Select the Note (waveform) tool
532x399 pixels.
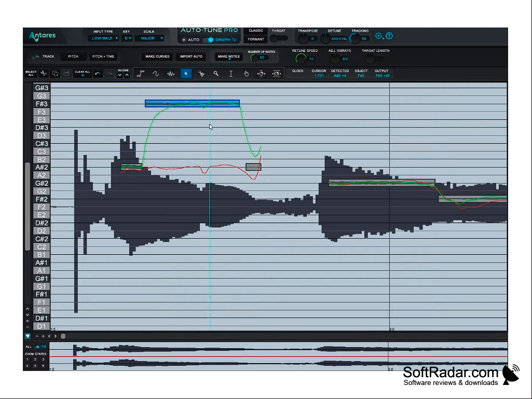click(171, 74)
